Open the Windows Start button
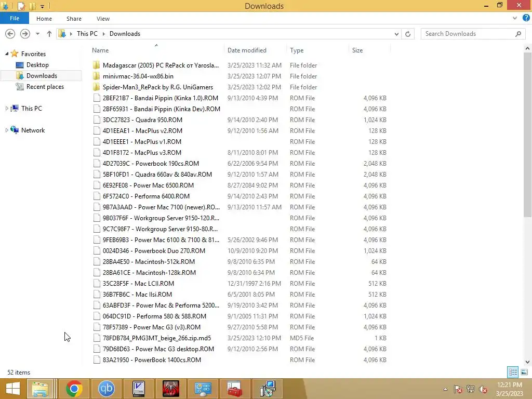The height and width of the screenshot is (399, 532). [13, 389]
